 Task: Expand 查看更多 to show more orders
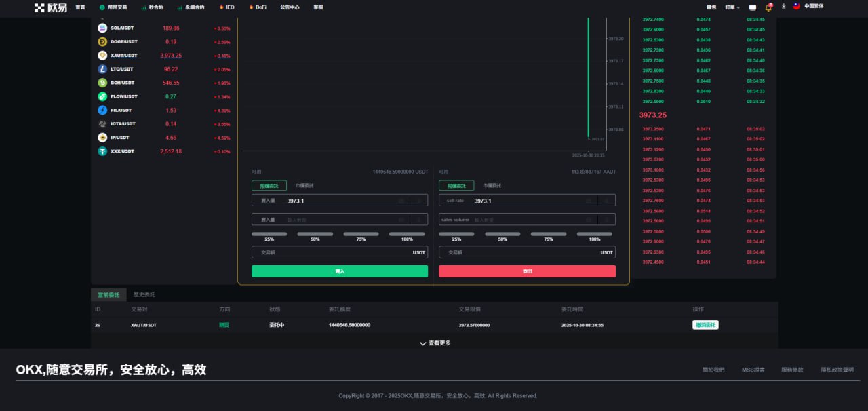pyautogui.click(x=435, y=343)
